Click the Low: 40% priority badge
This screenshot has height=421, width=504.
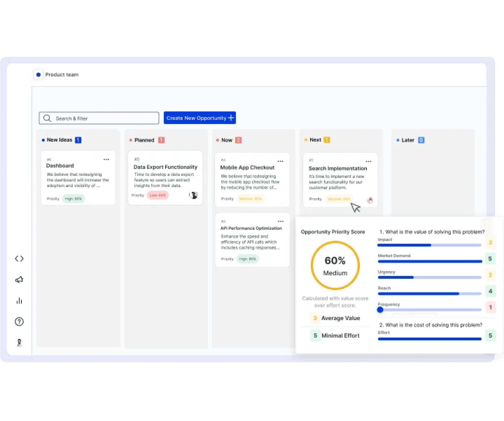coord(158,195)
